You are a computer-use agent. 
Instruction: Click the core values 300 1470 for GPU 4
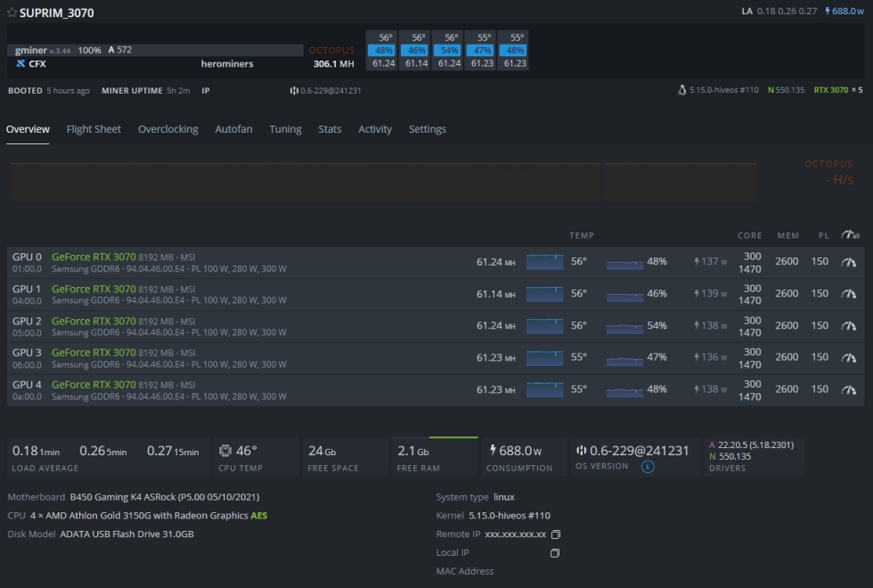(x=750, y=390)
